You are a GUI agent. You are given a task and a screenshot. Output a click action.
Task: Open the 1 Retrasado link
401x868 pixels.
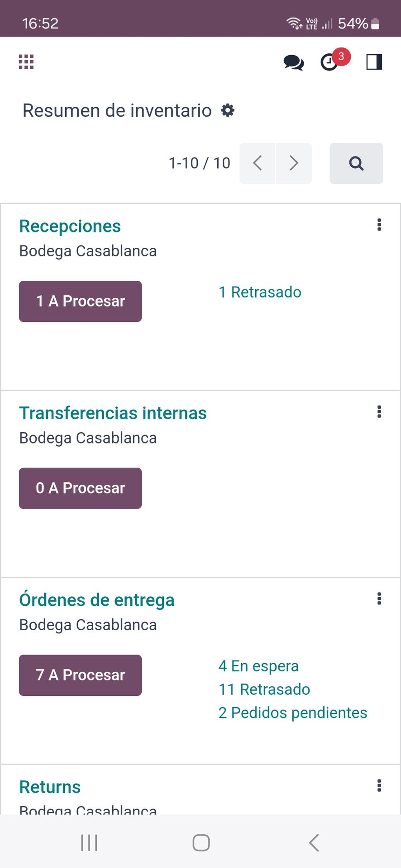click(260, 292)
